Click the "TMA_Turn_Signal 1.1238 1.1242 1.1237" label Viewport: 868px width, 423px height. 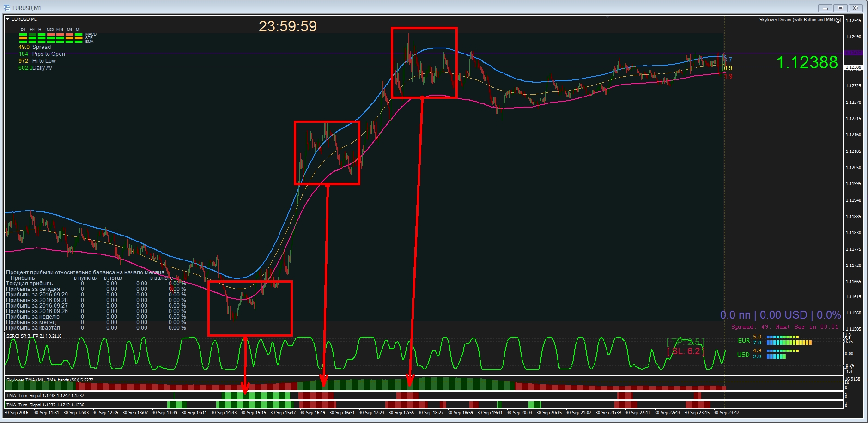(45, 396)
